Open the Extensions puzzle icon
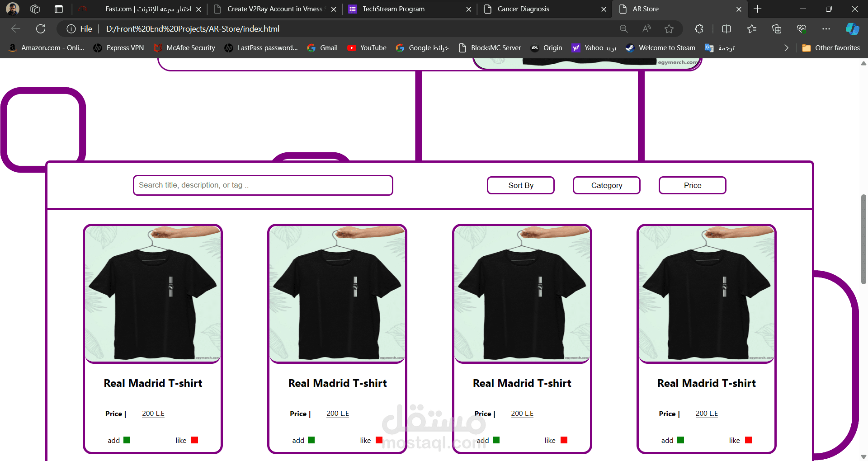The height and width of the screenshot is (461, 868). (x=699, y=29)
